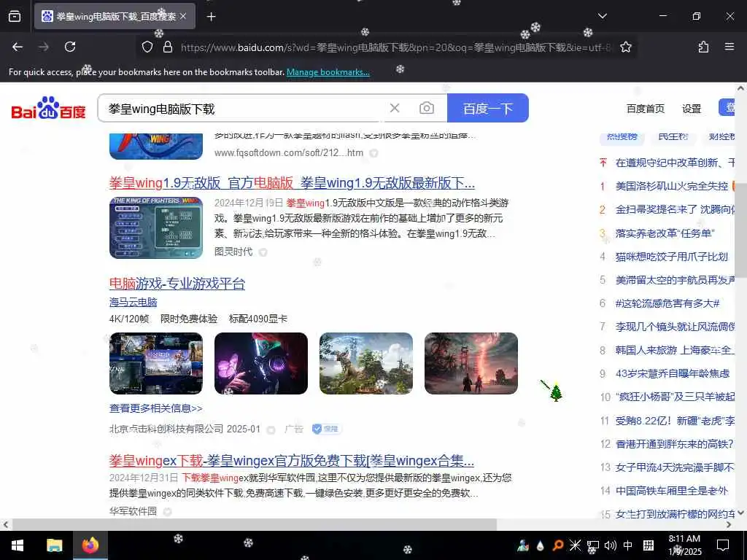This screenshot has height=560, width=747.
Task: Click the 华军软件园 source label
Action: pyautogui.click(x=133, y=511)
